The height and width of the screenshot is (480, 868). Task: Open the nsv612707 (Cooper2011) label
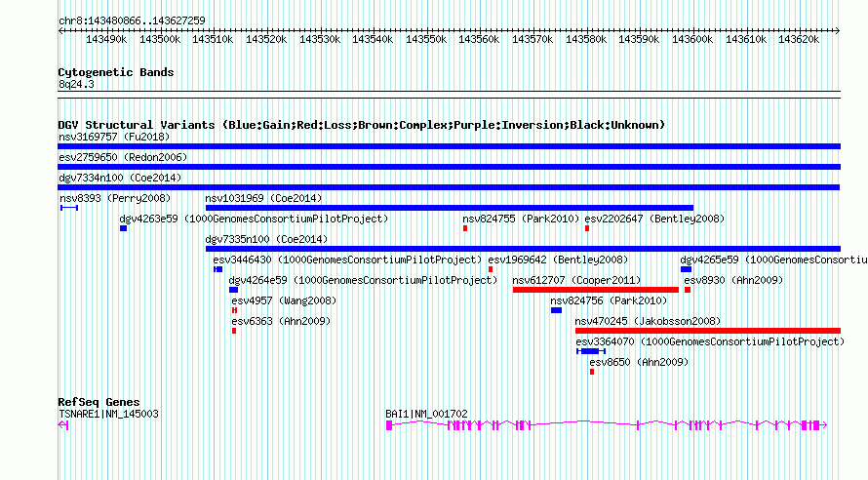[x=576, y=280]
